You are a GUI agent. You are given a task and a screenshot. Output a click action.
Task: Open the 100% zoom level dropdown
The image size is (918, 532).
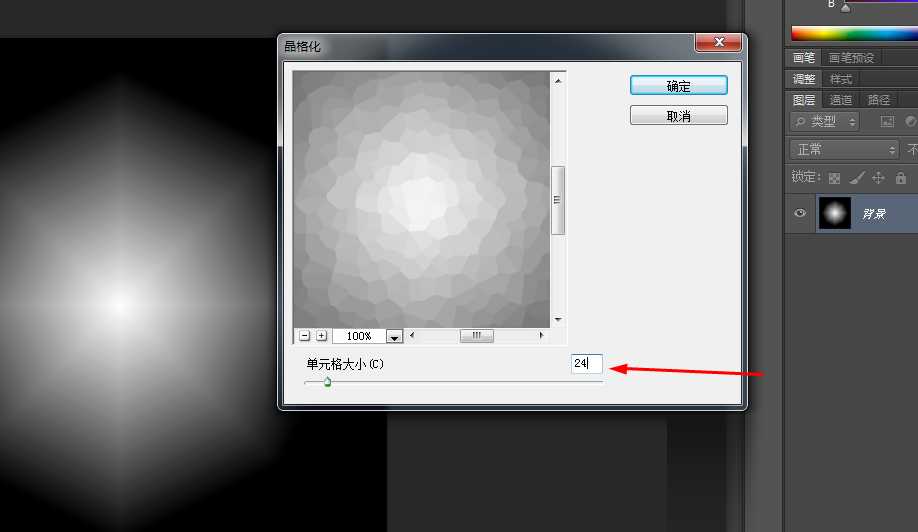tap(393, 337)
